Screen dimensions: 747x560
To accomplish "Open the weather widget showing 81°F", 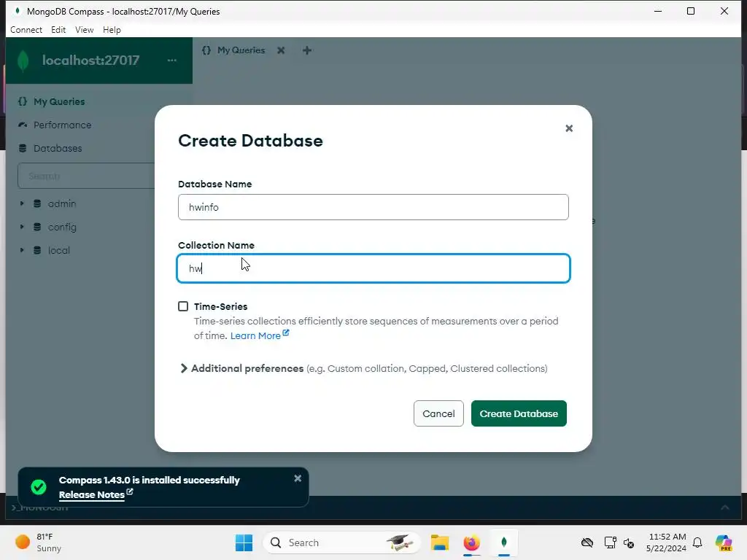I will (38, 542).
